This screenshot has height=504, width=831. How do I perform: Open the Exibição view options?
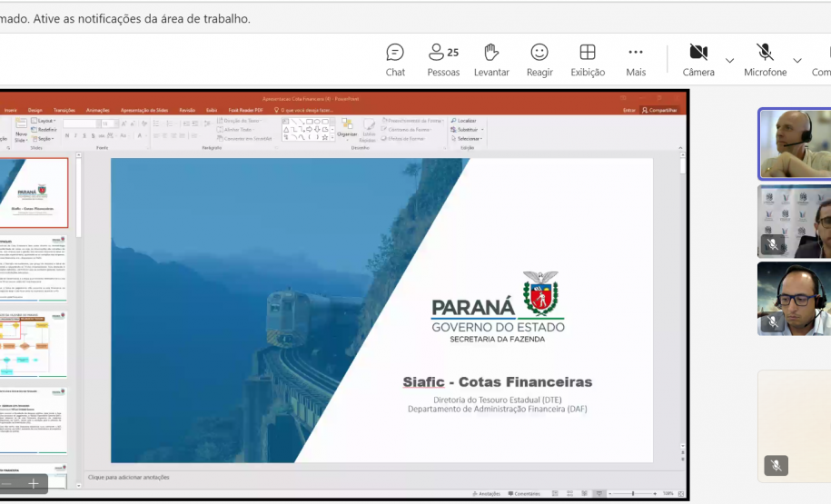pyautogui.click(x=588, y=60)
